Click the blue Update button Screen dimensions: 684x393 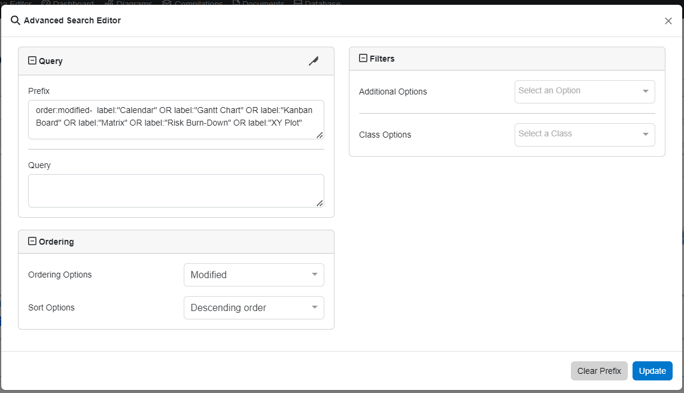(x=652, y=371)
